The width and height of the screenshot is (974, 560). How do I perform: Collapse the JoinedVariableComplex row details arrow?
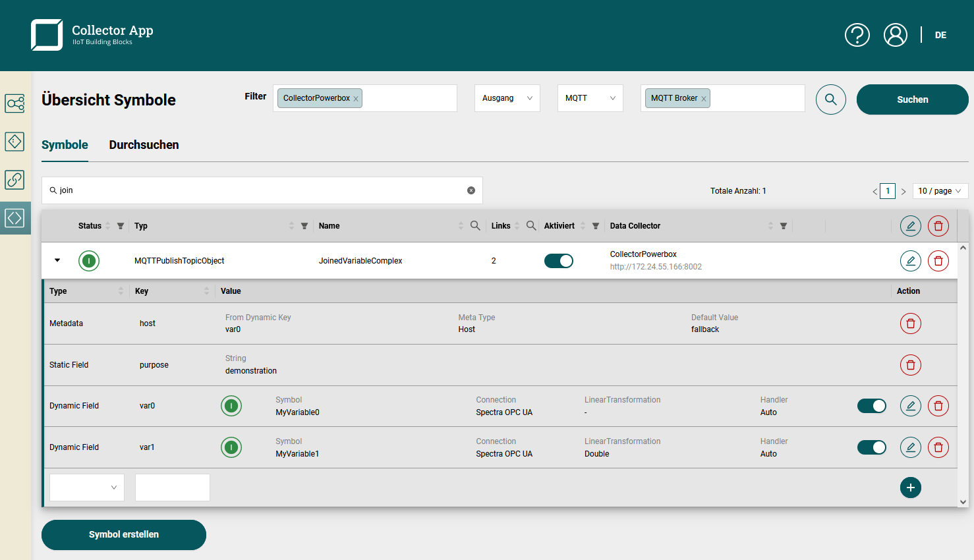[57, 260]
